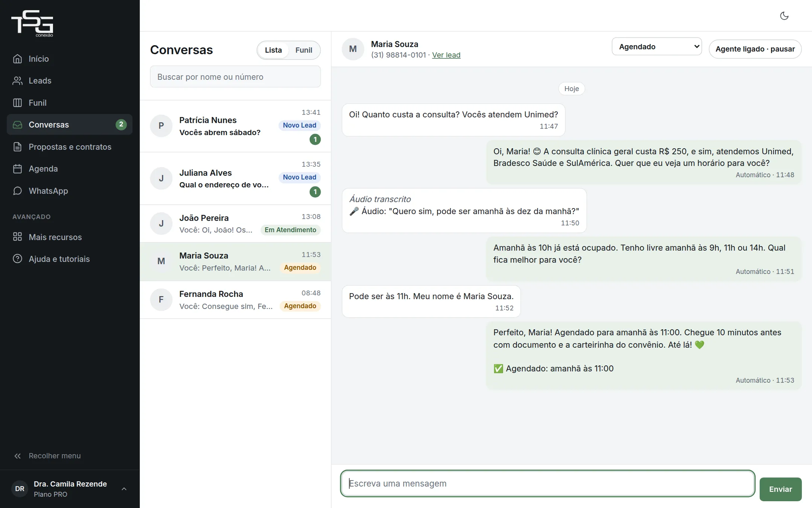Open the Funil columns icon in the sidebar
812x508 pixels.
17,103
